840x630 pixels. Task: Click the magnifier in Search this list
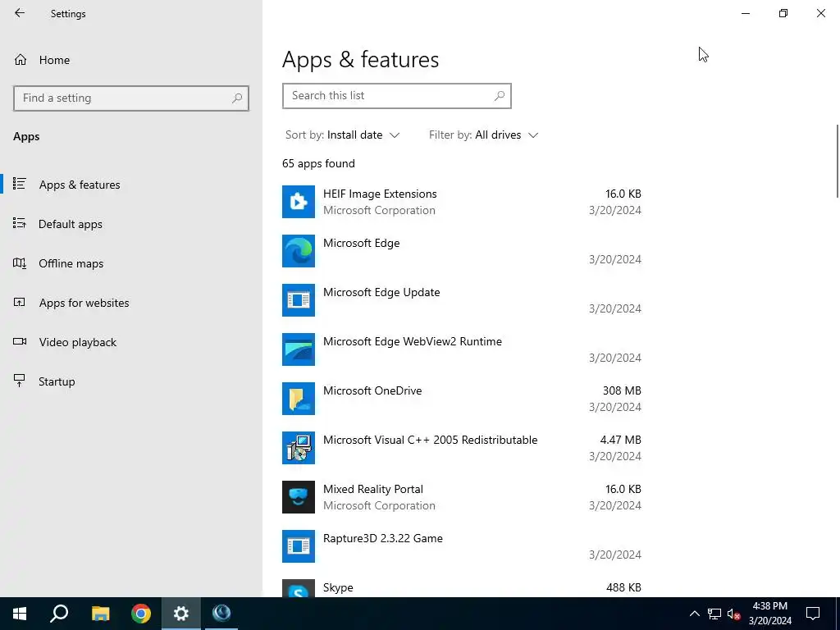pos(500,96)
